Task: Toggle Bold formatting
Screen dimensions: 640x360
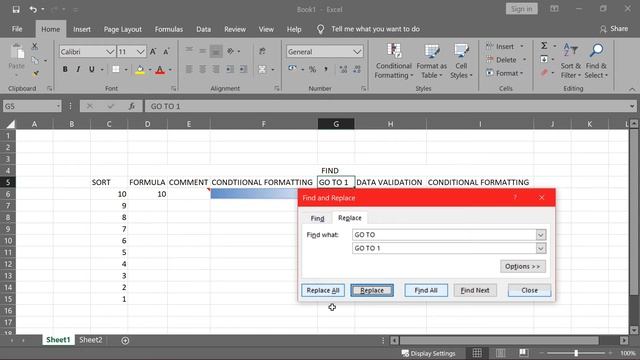Action: pyautogui.click(x=65, y=69)
